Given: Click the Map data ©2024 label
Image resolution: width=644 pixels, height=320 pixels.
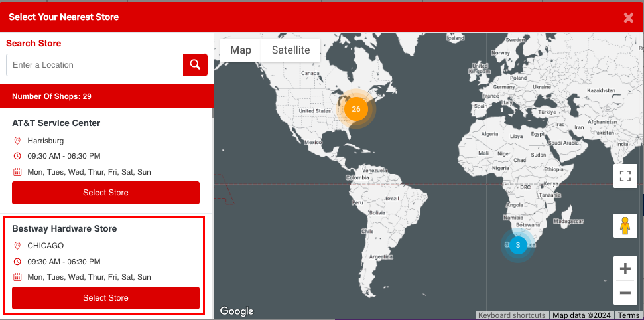Looking at the screenshot, I should pos(582,315).
